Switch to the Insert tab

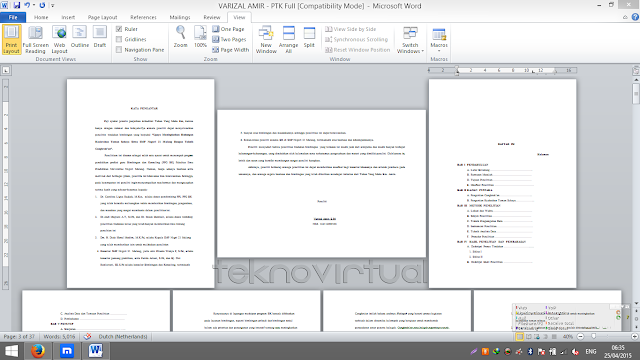point(68,17)
